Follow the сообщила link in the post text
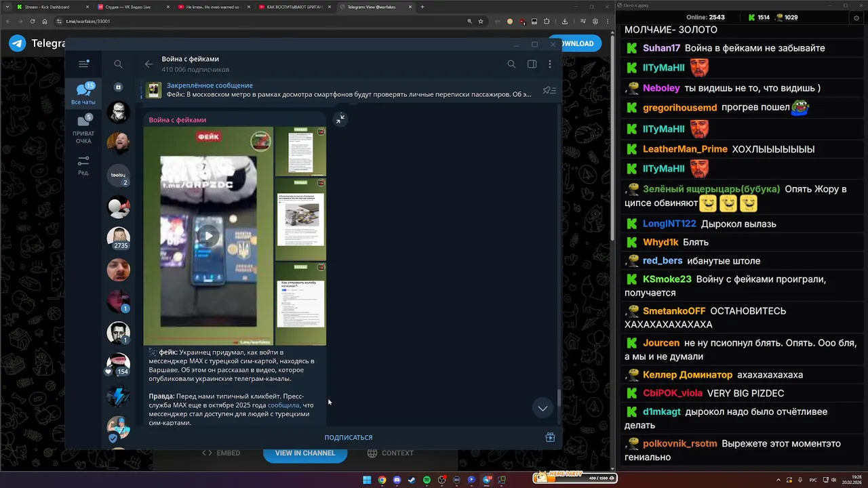 (x=283, y=405)
